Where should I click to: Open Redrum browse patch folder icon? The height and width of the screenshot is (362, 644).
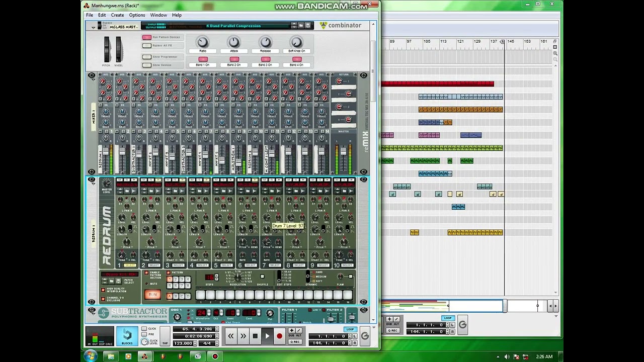click(x=111, y=281)
